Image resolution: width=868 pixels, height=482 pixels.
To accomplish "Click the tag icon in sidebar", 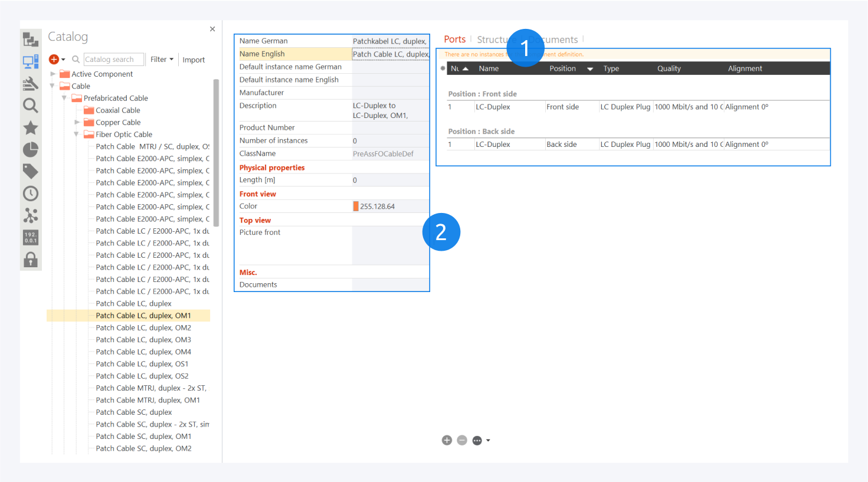I will click(x=30, y=172).
